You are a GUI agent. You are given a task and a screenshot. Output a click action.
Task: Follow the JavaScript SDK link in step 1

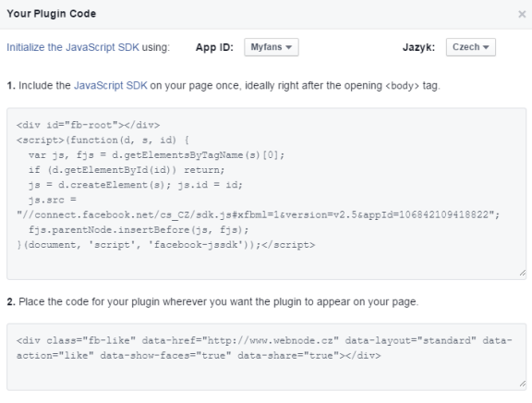[111, 86]
